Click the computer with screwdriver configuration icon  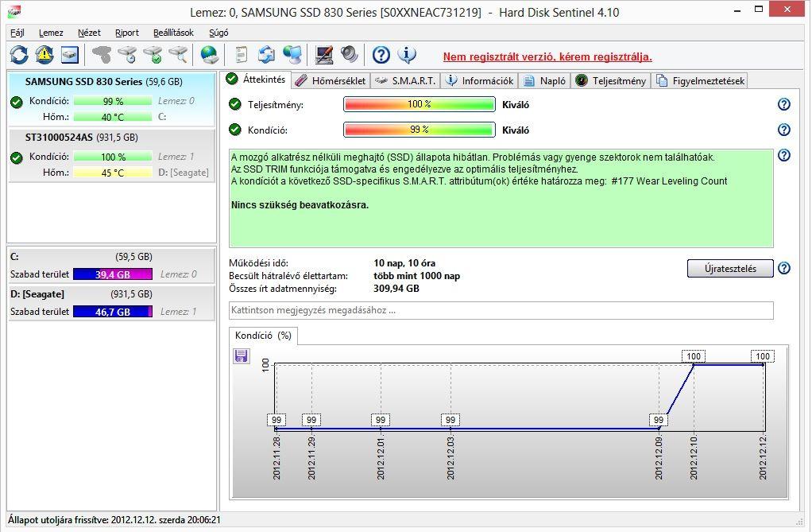(323, 55)
